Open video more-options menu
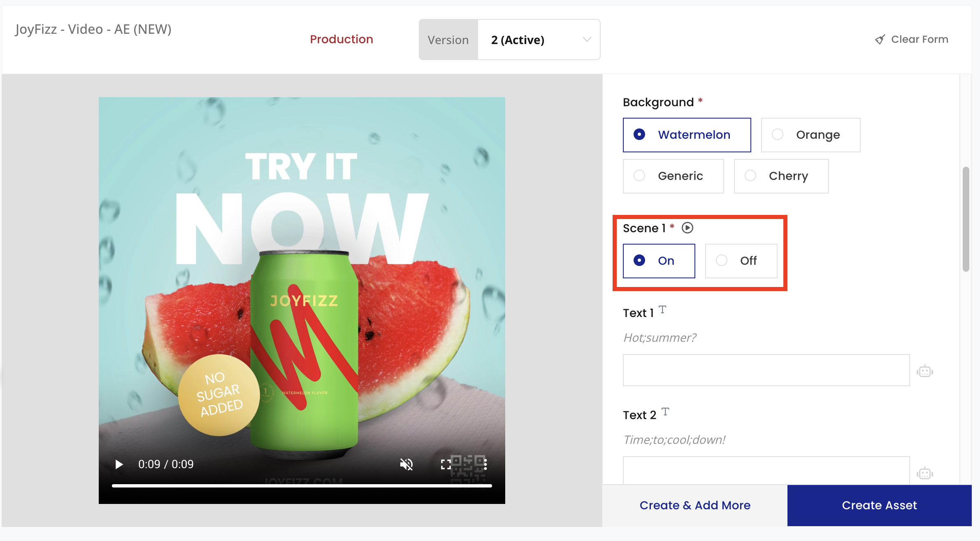Screen dimensions: 980x541 tap(485, 464)
